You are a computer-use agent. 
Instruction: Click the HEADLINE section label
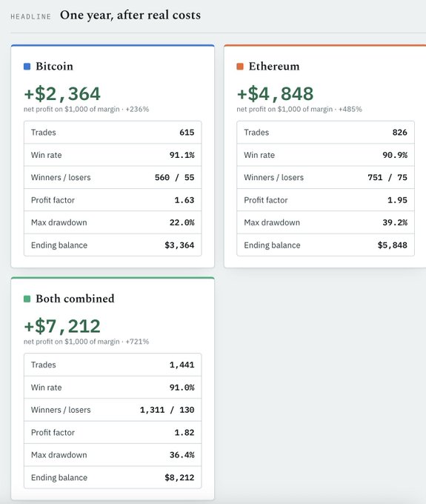coord(31,17)
